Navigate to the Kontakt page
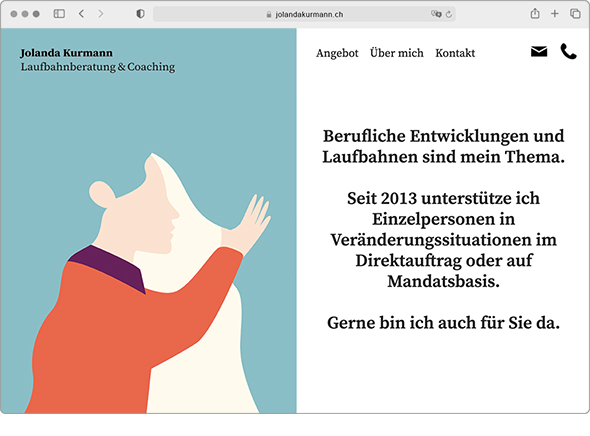Image resolution: width=590 pixels, height=436 pixels. 455,53
